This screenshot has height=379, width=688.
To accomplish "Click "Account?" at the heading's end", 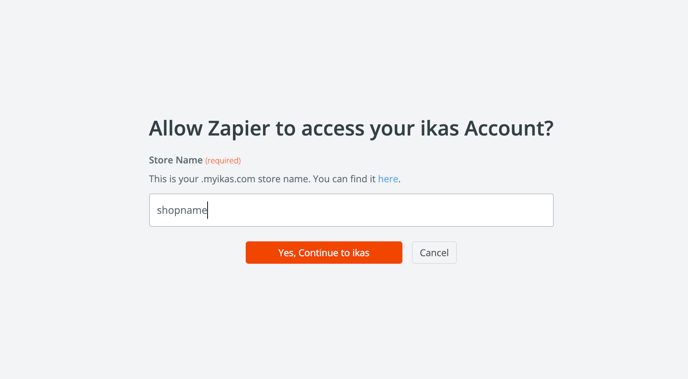I will (x=509, y=129).
